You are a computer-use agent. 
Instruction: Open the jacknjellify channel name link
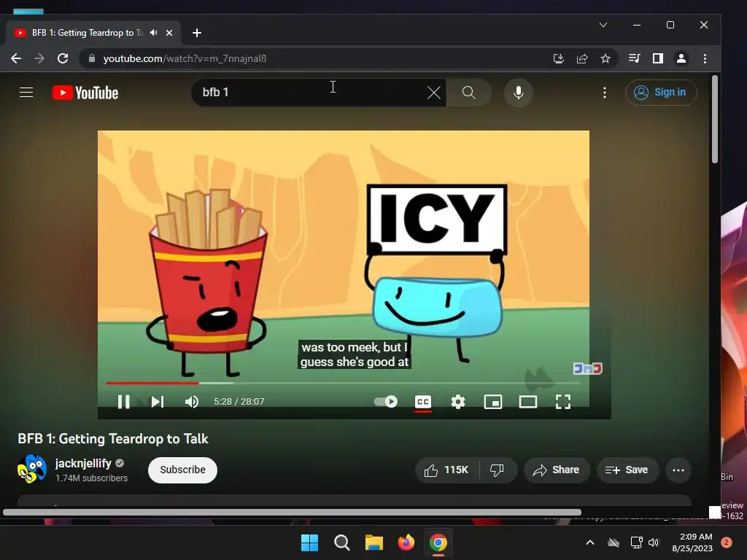pos(83,463)
